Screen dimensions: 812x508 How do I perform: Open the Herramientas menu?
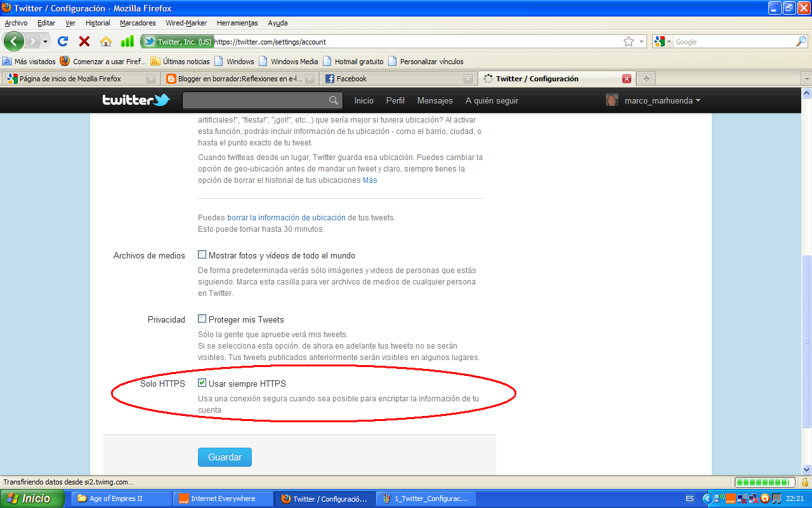[x=237, y=23]
